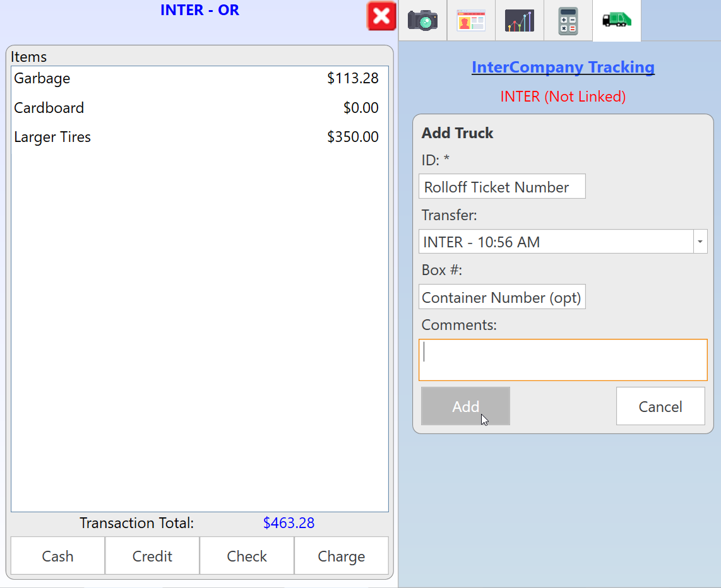The image size is (721, 588).
Task: Click the red X close icon
Action: (x=381, y=16)
